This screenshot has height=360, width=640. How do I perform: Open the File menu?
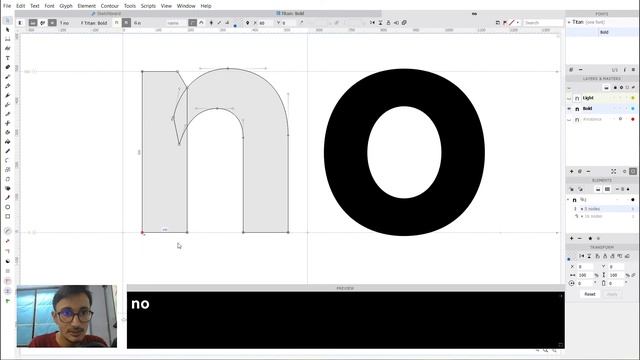pyautogui.click(x=7, y=6)
